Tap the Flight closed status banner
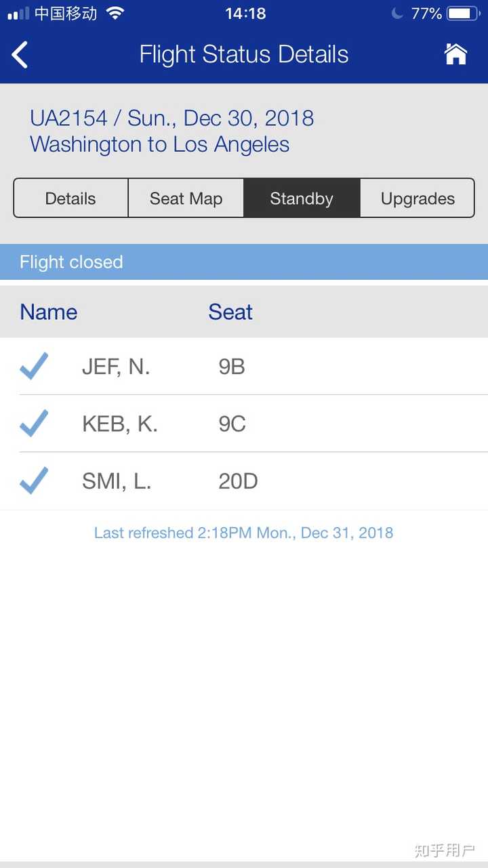 click(244, 262)
